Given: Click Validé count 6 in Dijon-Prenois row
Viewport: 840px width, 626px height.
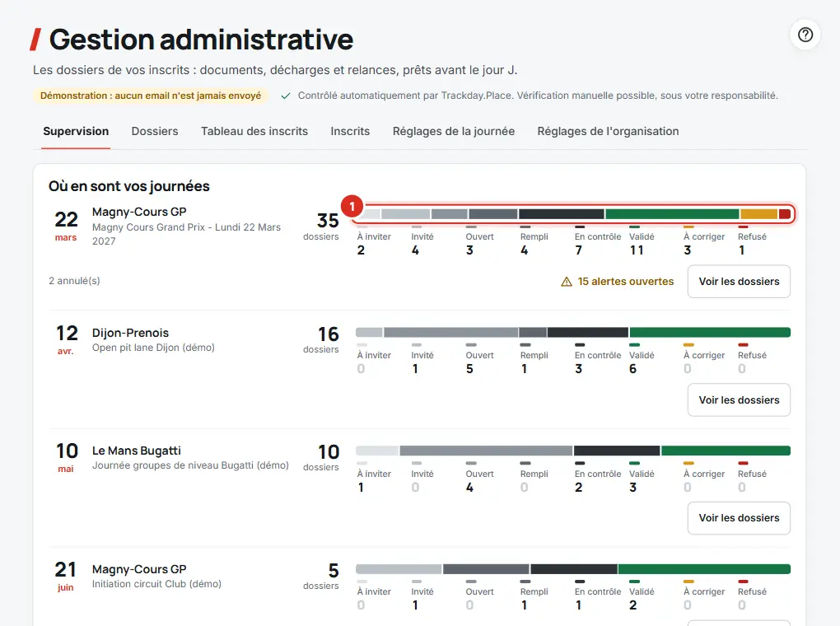Looking at the screenshot, I should (x=632, y=369).
